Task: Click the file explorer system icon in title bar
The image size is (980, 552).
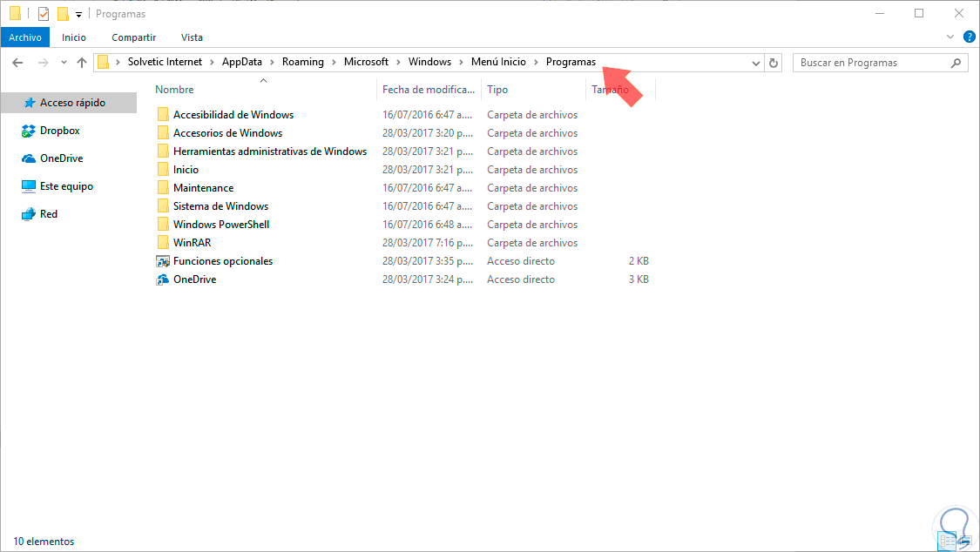Action: (x=16, y=13)
